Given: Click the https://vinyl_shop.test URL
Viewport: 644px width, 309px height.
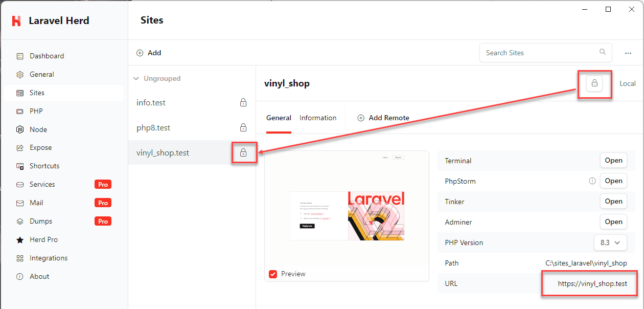Looking at the screenshot, I should [x=592, y=283].
